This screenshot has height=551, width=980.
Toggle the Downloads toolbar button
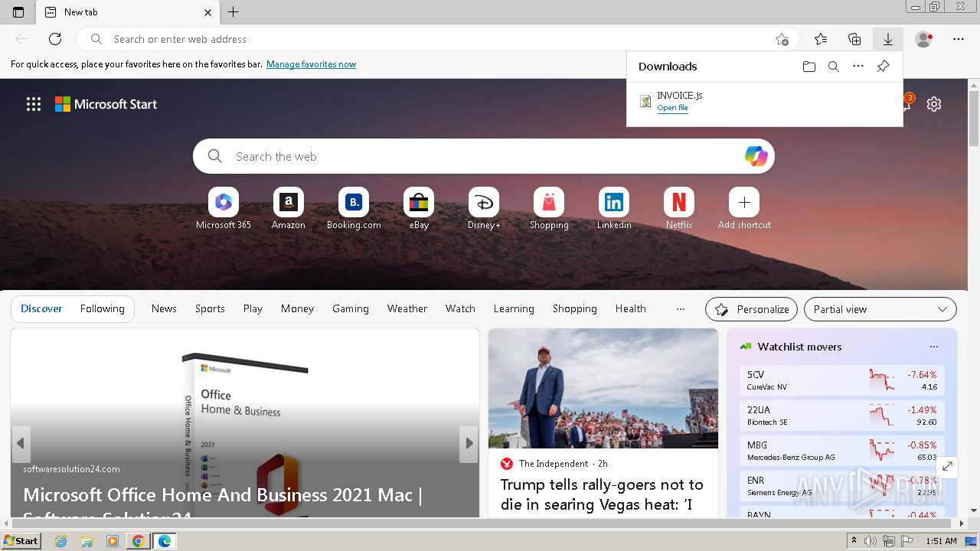[x=888, y=39]
